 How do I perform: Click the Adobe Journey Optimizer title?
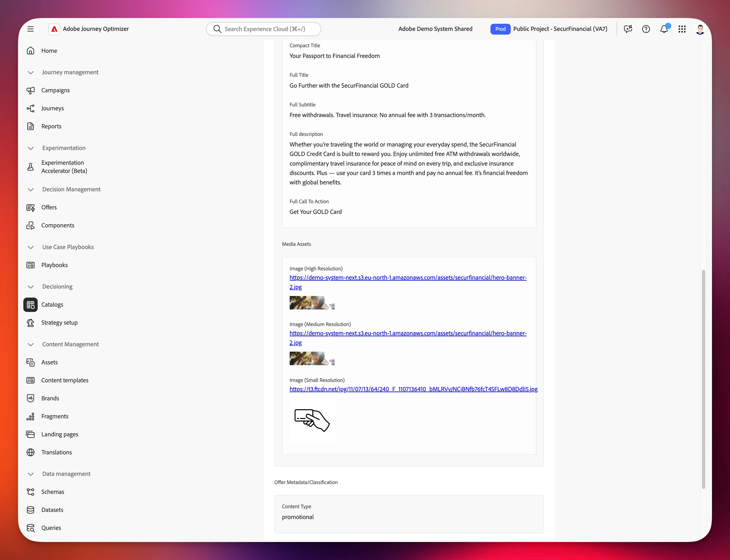pyautogui.click(x=96, y=29)
